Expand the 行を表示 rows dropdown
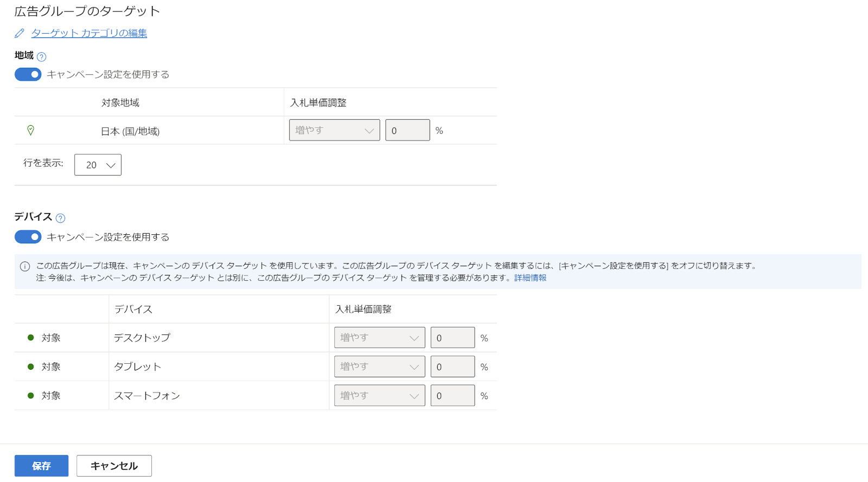 [98, 165]
